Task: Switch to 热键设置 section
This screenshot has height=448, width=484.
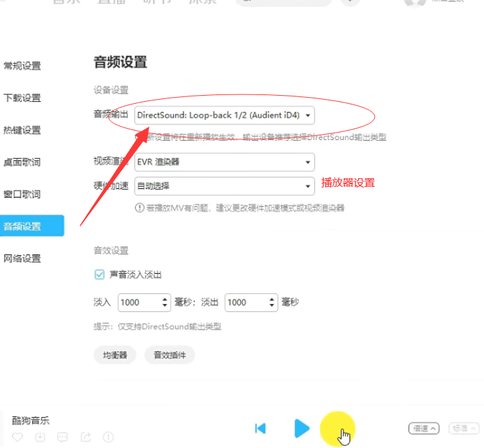Action: pyautogui.click(x=22, y=130)
